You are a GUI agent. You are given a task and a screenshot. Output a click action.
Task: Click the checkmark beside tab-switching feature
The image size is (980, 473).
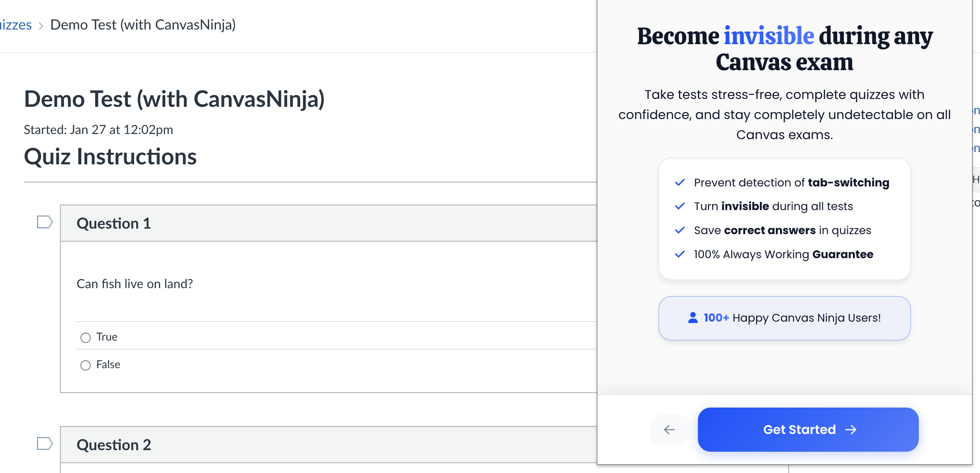coord(680,182)
